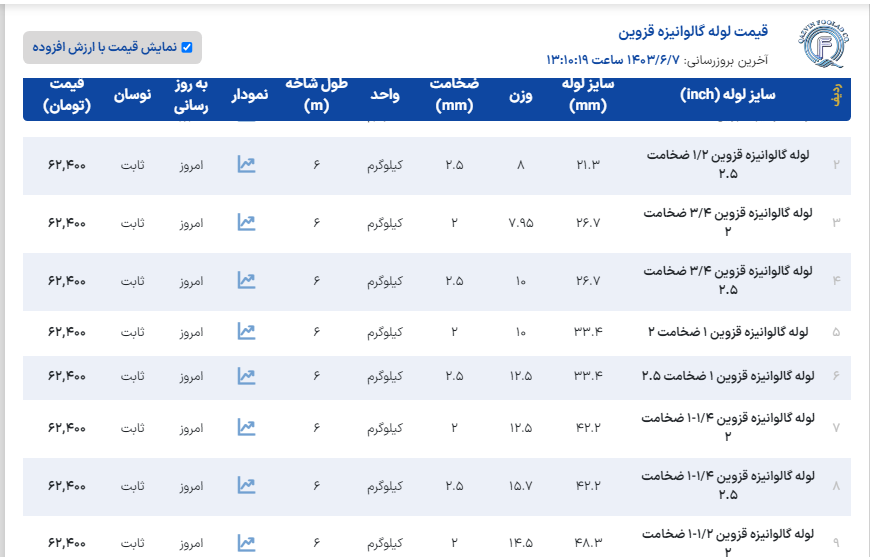Open chart icon for 3/4 inch thickness 2 pipe
870x557 pixels.
click(246, 222)
